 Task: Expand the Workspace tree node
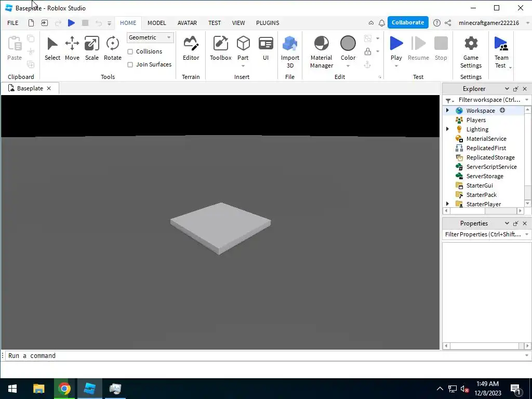pyautogui.click(x=447, y=110)
